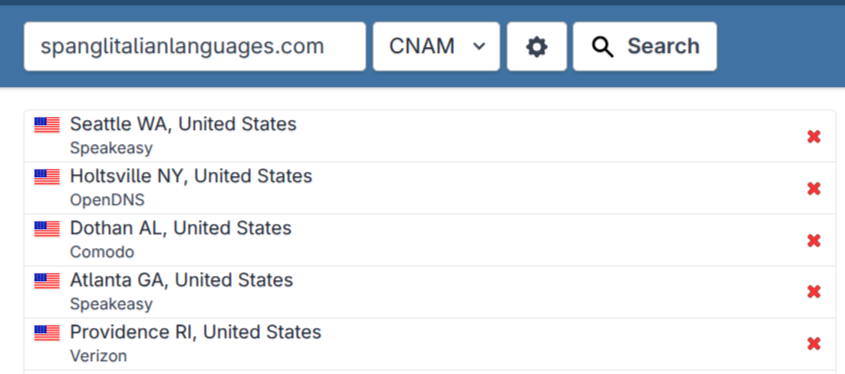Click the red X status for Seattle WA
Image resolution: width=845 pixels, height=374 pixels.
[x=813, y=137]
